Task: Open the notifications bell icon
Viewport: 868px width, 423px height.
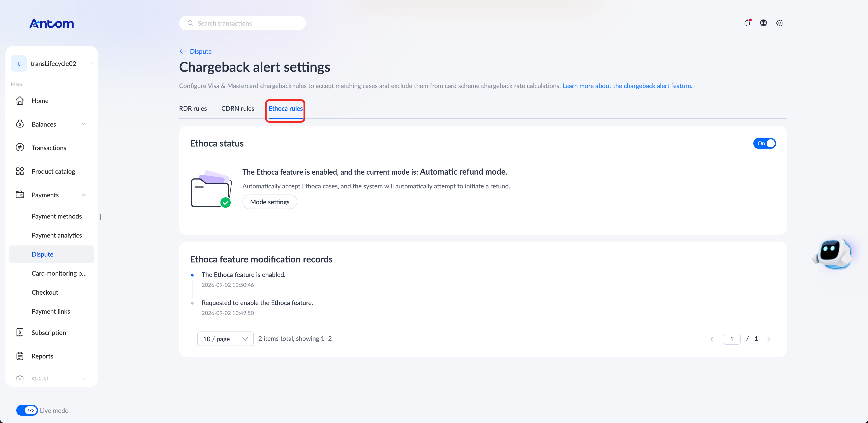Action: pyautogui.click(x=747, y=23)
